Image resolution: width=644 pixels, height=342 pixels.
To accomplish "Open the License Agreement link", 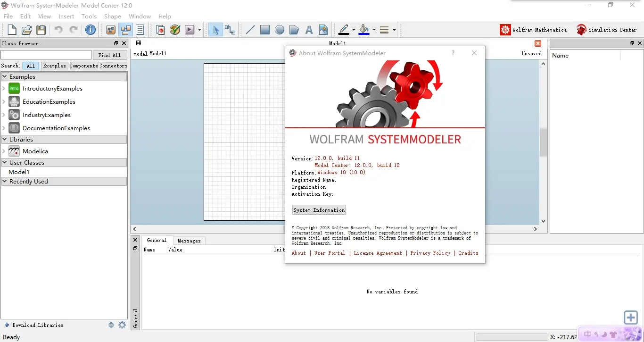I will [378, 253].
